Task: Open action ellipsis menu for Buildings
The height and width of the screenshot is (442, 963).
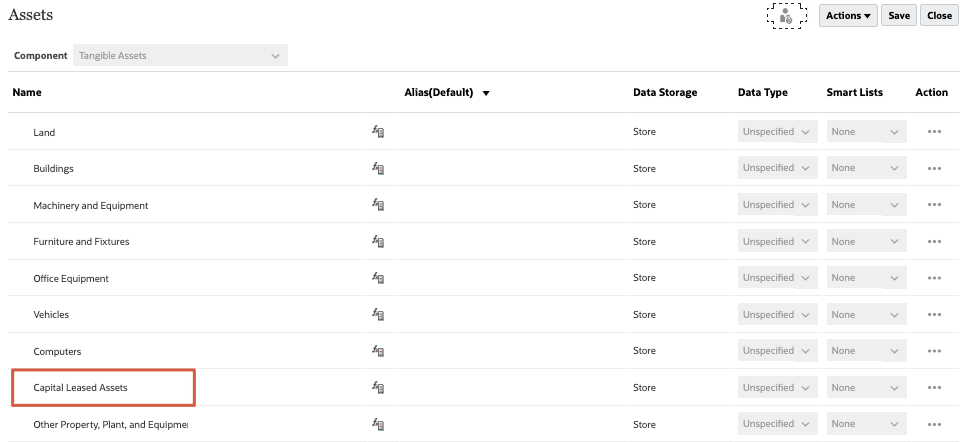Action: 934,168
